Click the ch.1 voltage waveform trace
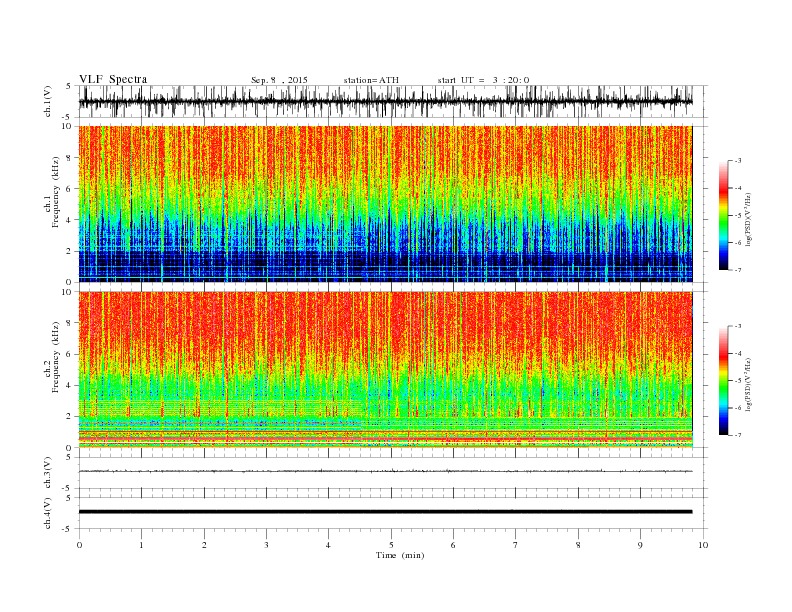This screenshot has height=612, width=792. click(385, 102)
